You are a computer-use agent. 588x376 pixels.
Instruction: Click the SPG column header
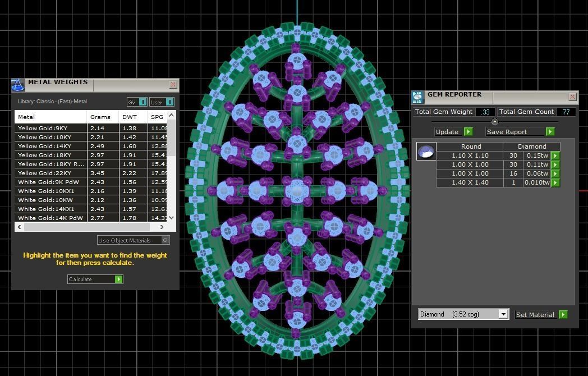(x=157, y=117)
